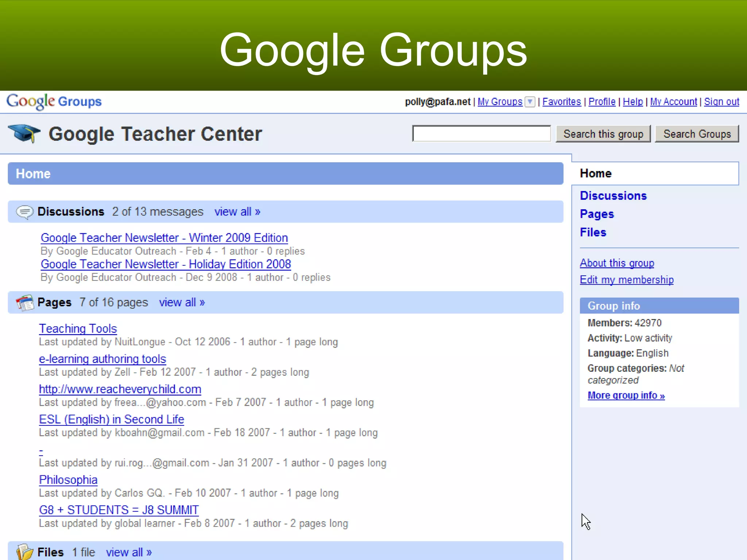View all discussions
Screen dimensions: 747x560
point(237,212)
